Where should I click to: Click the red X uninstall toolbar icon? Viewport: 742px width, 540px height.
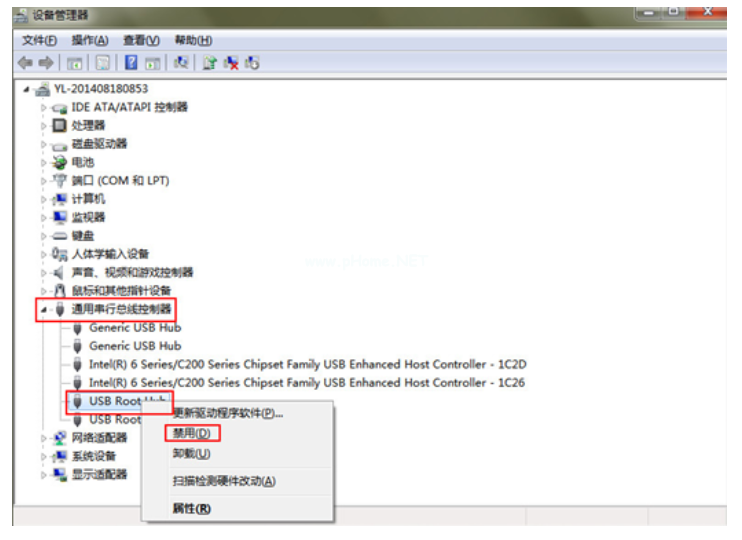231,63
